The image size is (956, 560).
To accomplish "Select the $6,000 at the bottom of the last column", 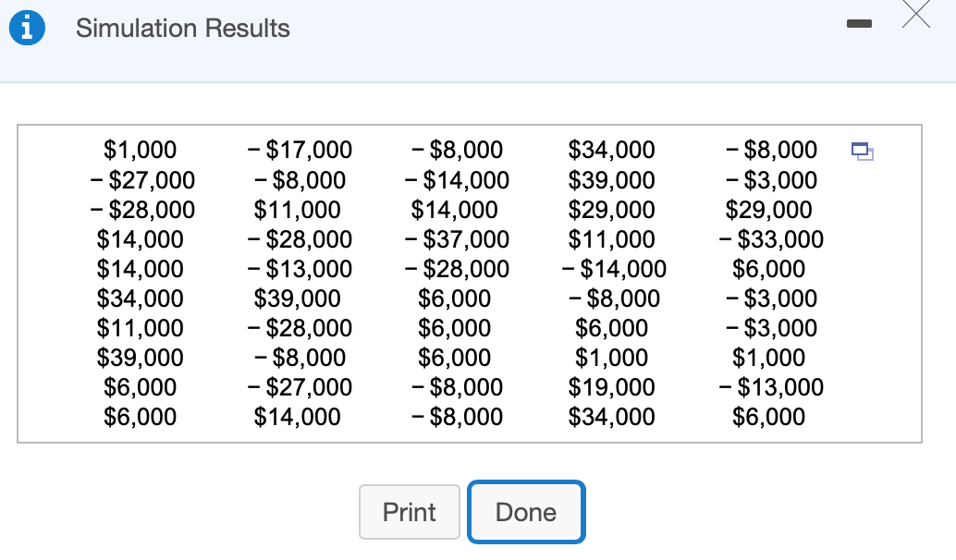I will 769,417.
